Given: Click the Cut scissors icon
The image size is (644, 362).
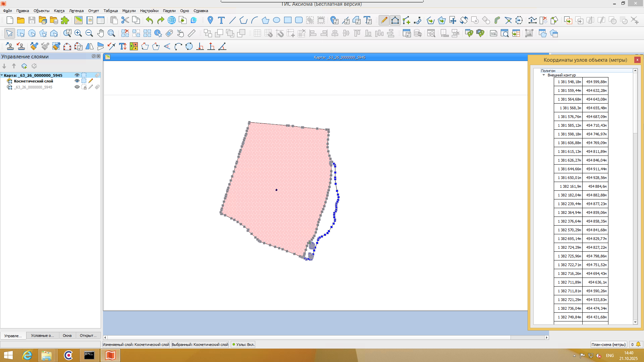Looking at the screenshot, I should point(125,20).
